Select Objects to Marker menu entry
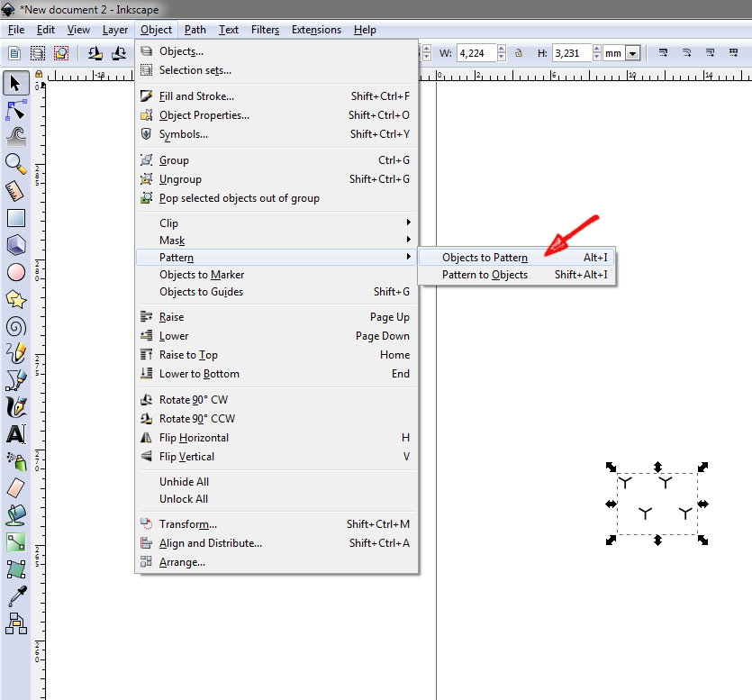Image resolution: width=752 pixels, height=700 pixels. pyautogui.click(x=276, y=275)
